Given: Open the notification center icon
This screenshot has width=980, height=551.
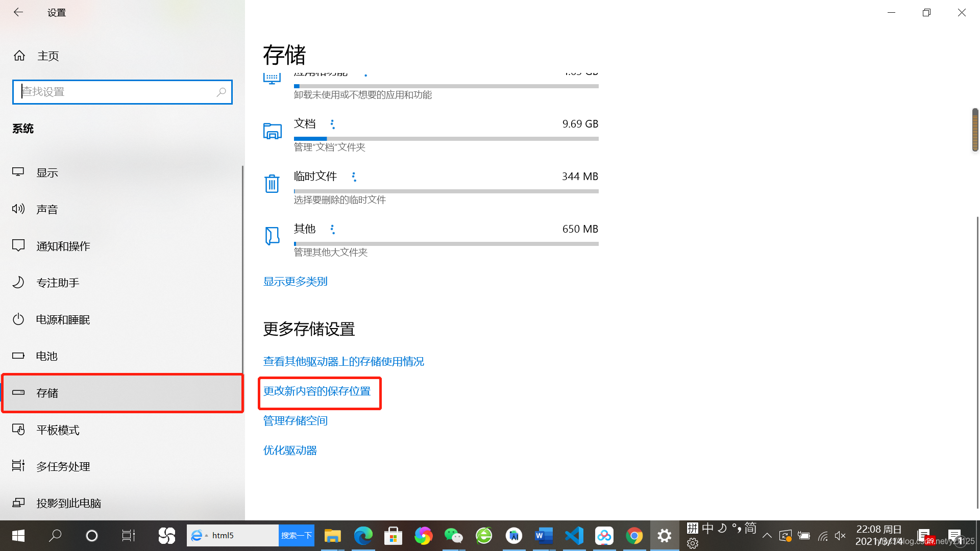Looking at the screenshot, I should pyautogui.click(x=954, y=536).
